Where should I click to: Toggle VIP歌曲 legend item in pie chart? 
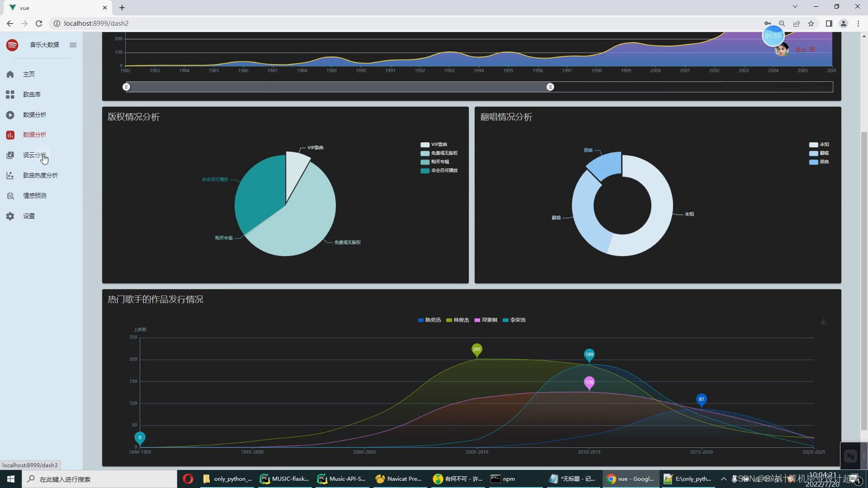(x=434, y=145)
